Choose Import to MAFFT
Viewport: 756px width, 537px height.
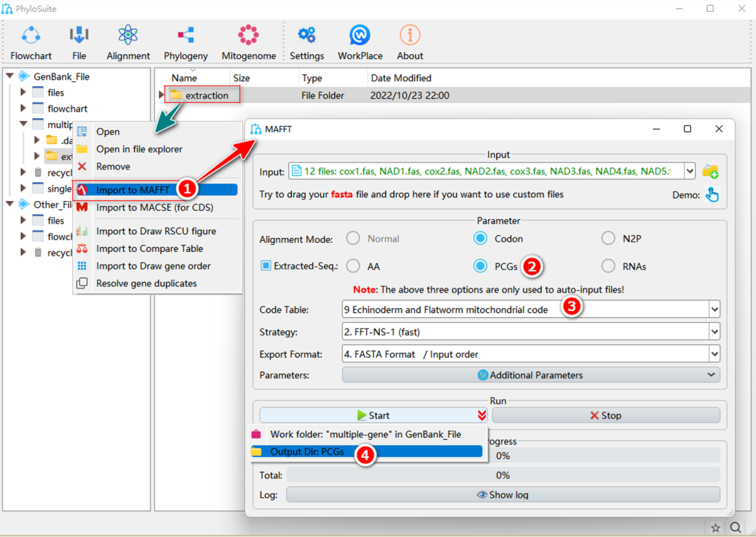pyautogui.click(x=155, y=190)
